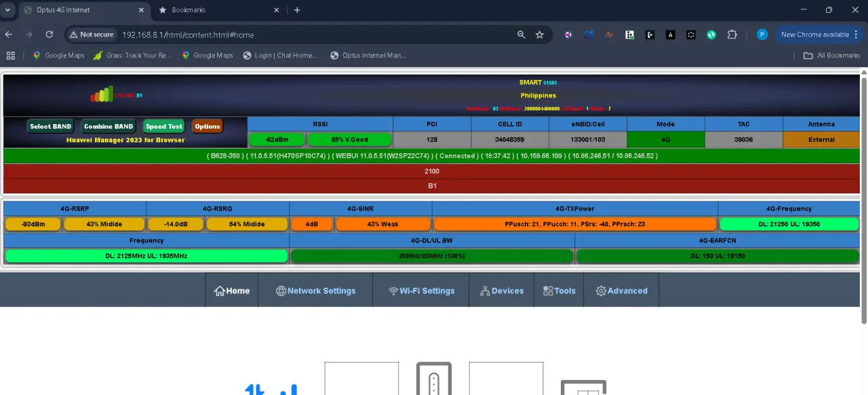
Task: Open the Chrome apps grid shortcut
Action: pos(10,56)
